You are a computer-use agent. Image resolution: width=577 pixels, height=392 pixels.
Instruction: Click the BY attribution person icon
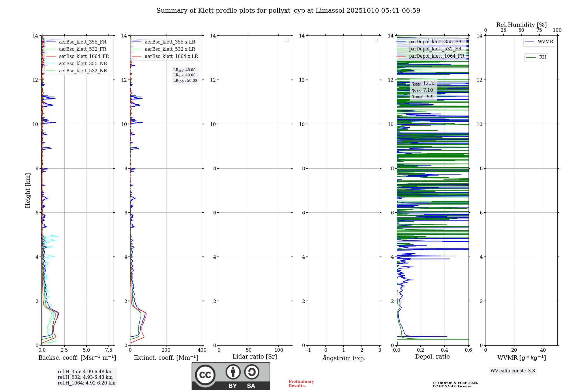click(x=233, y=372)
